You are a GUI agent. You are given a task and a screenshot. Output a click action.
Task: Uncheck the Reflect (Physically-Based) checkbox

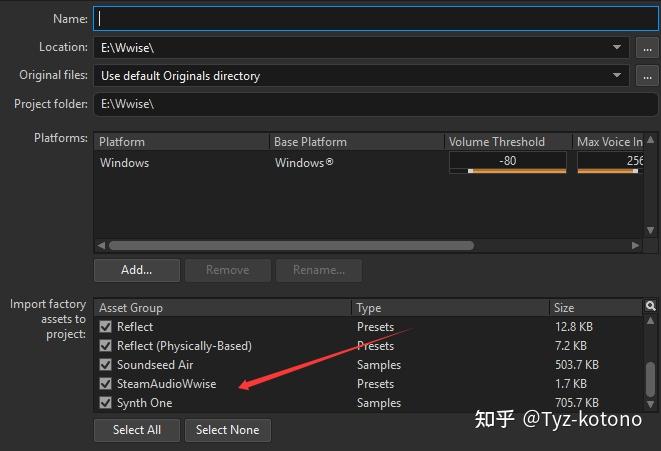[105, 346]
